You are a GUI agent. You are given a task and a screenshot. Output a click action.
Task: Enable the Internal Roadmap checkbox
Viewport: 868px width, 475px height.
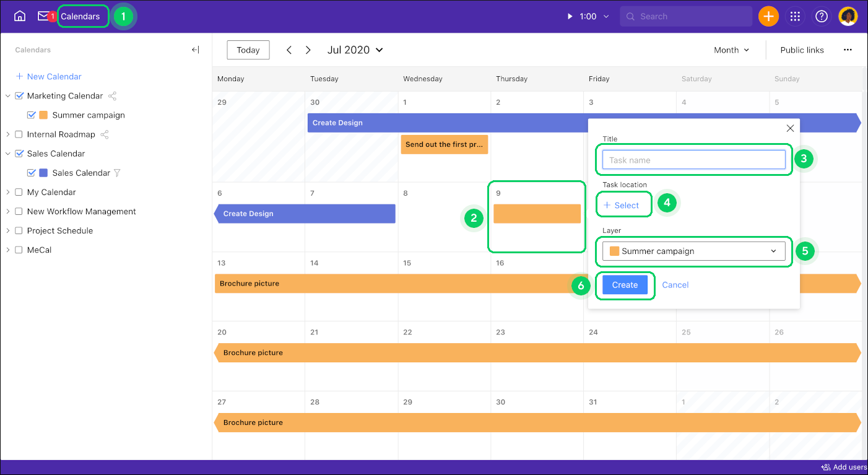click(x=19, y=134)
